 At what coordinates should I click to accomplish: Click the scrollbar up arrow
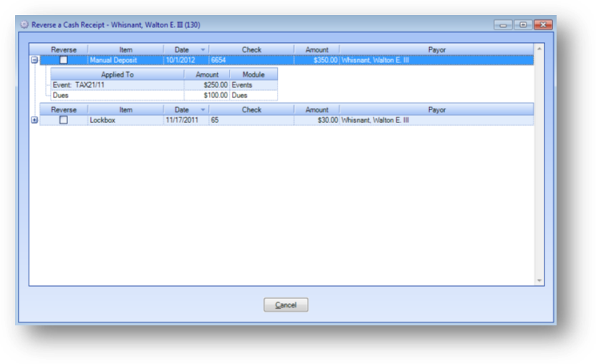(x=539, y=49)
